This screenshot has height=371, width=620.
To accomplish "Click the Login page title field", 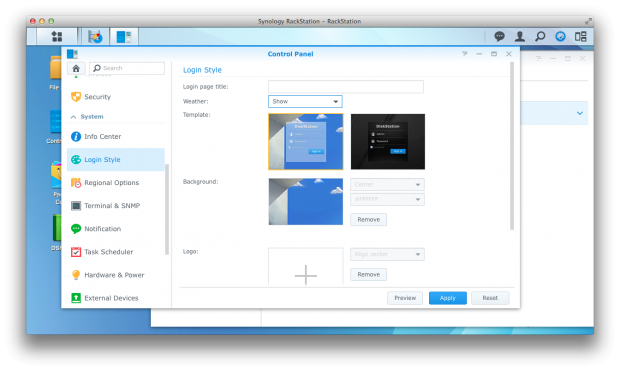I will pyautogui.click(x=346, y=87).
